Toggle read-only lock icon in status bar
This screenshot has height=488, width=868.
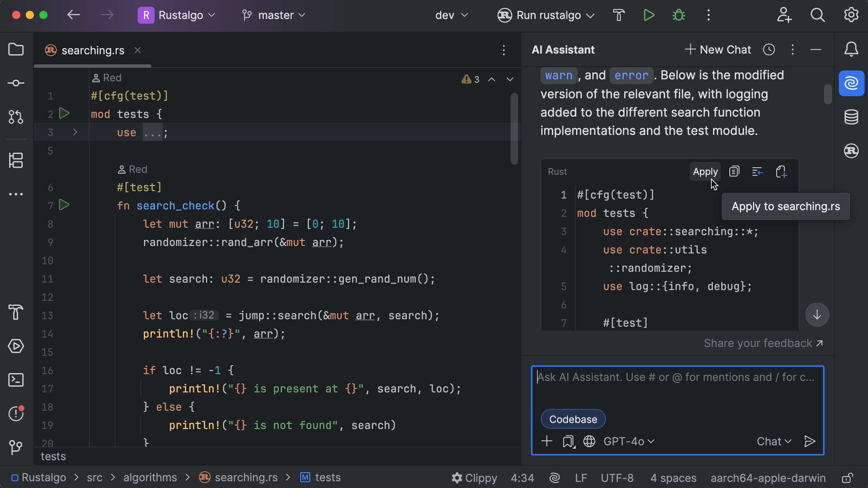847,478
